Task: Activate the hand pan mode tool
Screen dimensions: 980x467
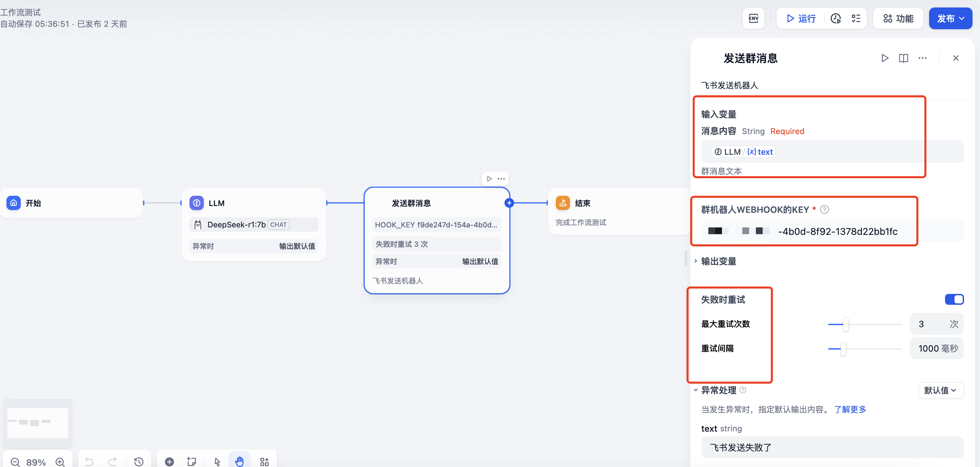Action: click(x=239, y=462)
